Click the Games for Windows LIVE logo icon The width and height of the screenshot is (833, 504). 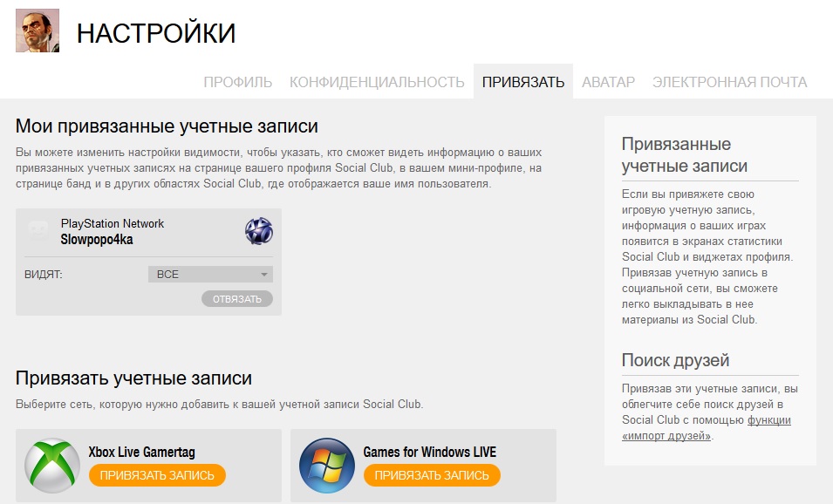click(x=327, y=466)
